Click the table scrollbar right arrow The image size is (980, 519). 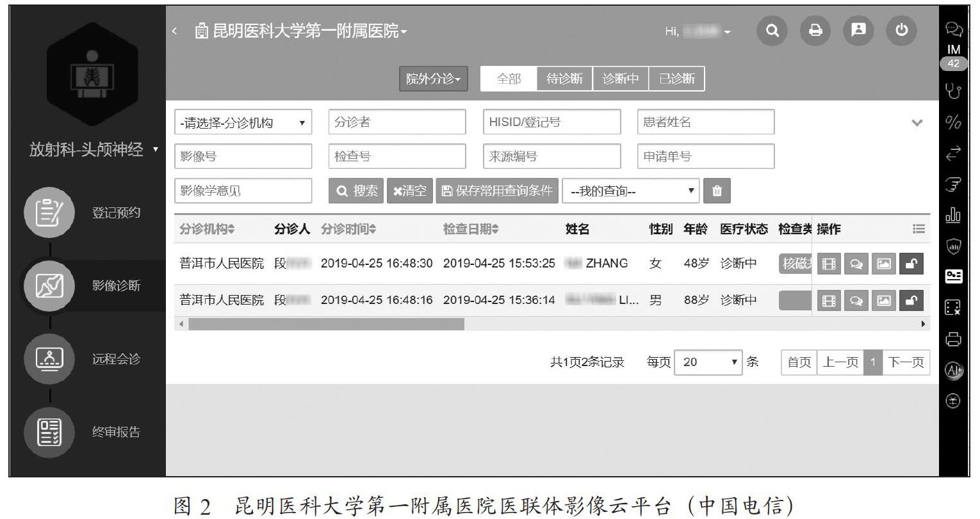pos(923,324)
